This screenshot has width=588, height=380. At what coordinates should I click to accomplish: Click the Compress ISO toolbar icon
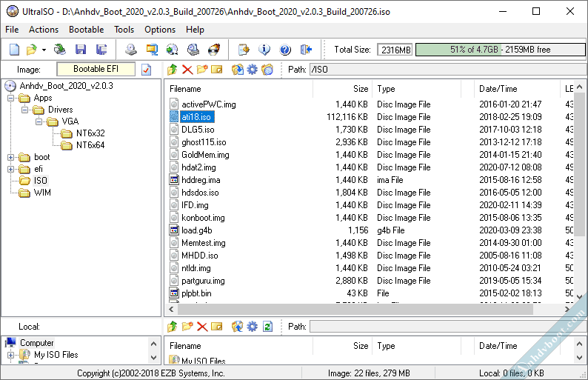(152, 50)
